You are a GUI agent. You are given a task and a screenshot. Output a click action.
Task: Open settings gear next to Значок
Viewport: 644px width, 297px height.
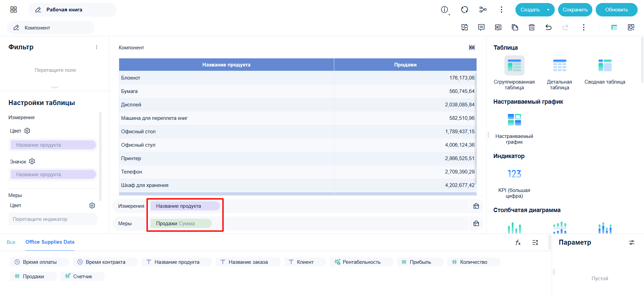pos(32,161)
